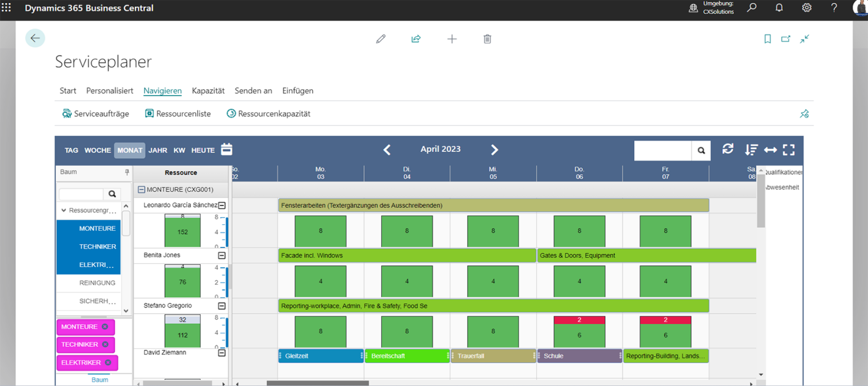The width and height of the screenshot is (868, 386).
Task: Select MONTEURE in the tree
Action: 89,228
